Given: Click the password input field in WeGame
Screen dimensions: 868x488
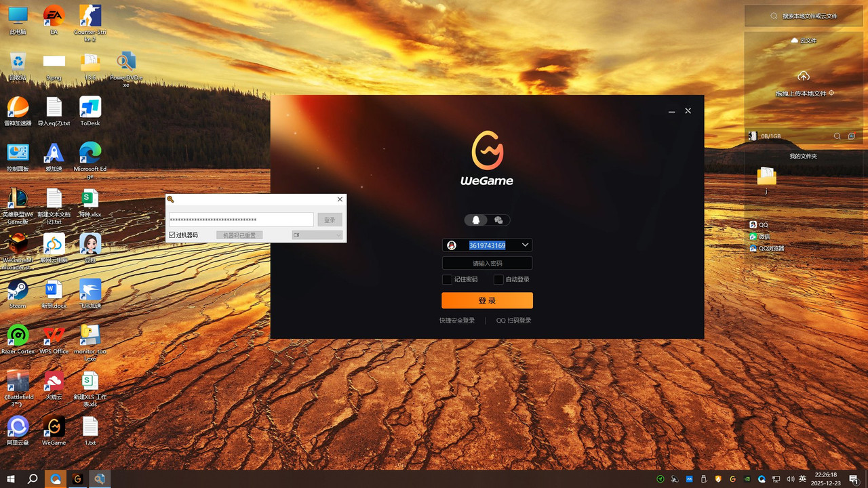Looking at the screenshot, I should pos(487,263).
